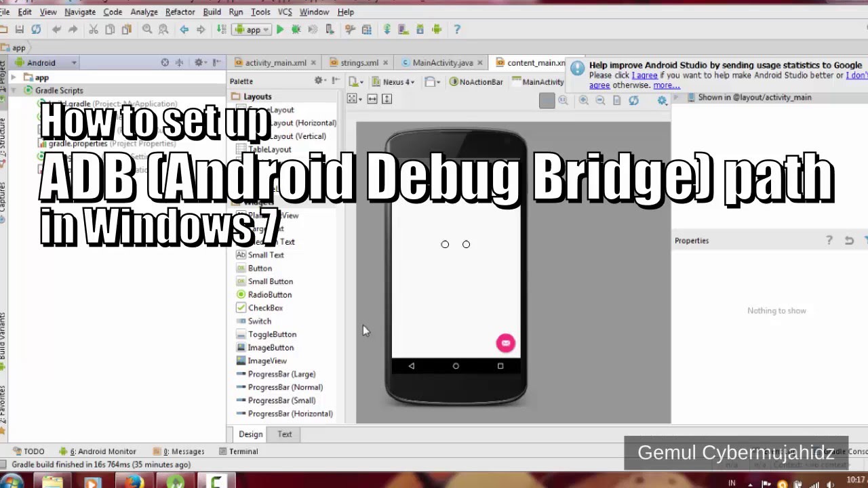Collapse the Layouts palette group
Image resolution: width=868 pixels, height=488 pixels.
click(257, 96)
